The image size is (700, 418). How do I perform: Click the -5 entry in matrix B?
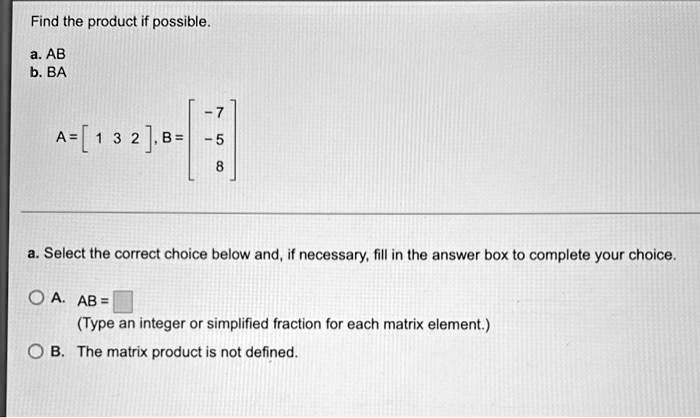coord(214,140)
